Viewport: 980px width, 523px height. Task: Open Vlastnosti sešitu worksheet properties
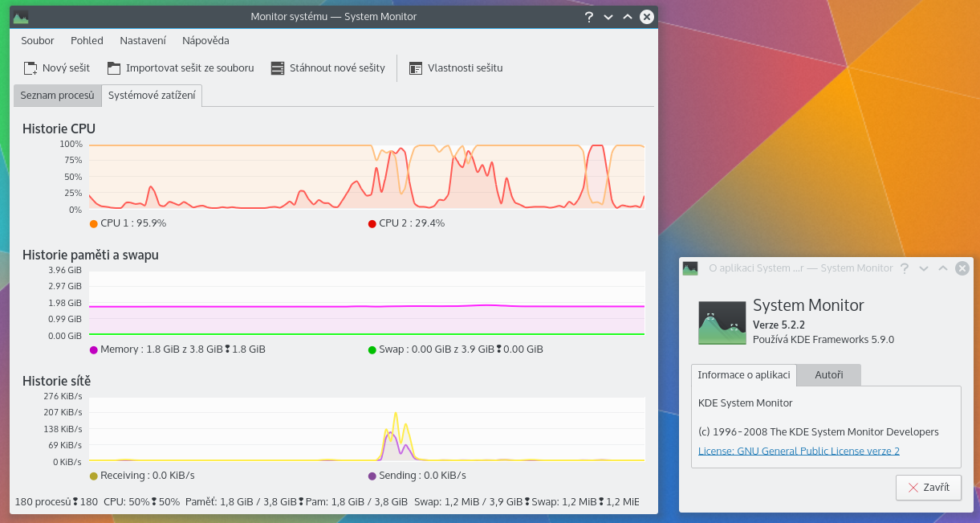[x=456, y=68]
